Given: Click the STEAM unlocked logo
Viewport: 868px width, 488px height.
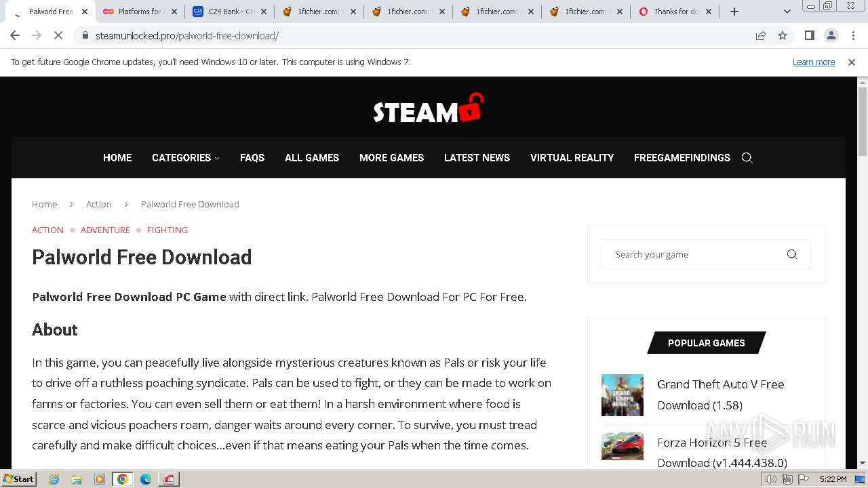Looking at the screenshot, I should pyautogui.click(x=428, y=108).
